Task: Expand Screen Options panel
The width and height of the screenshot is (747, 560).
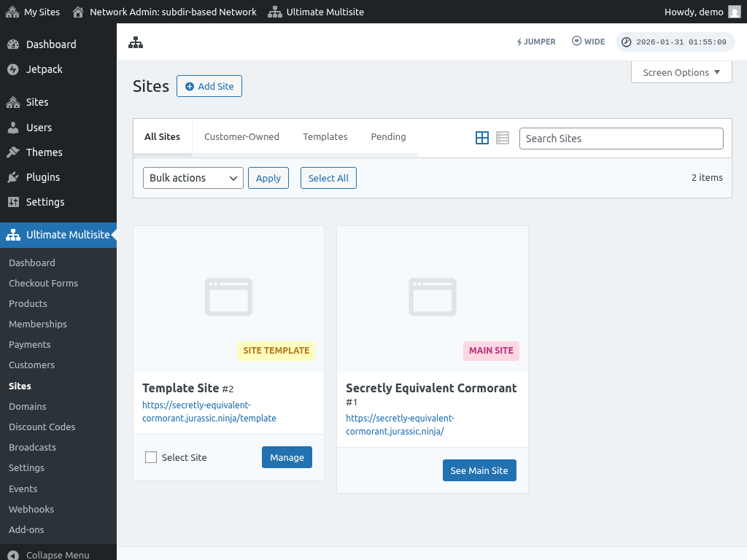Action: 681,72
